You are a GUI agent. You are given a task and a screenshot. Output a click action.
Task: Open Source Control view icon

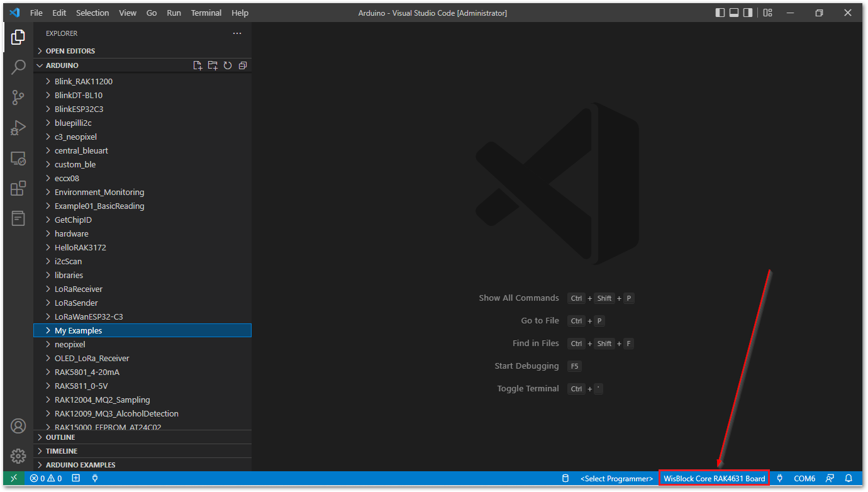click(18, 97)
